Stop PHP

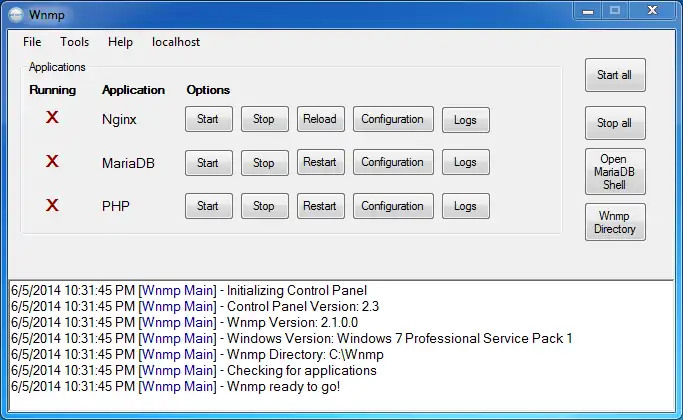(x=264, y=206)
